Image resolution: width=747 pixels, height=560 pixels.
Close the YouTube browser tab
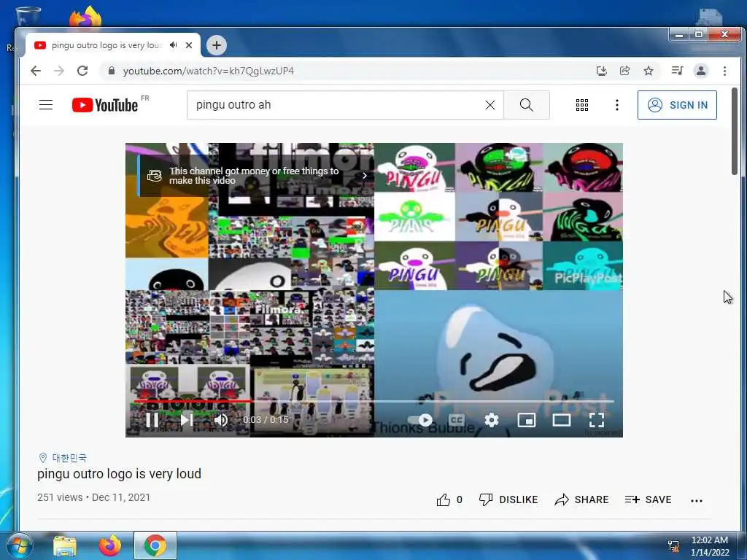pyautogui.click(x=189, y=45)
